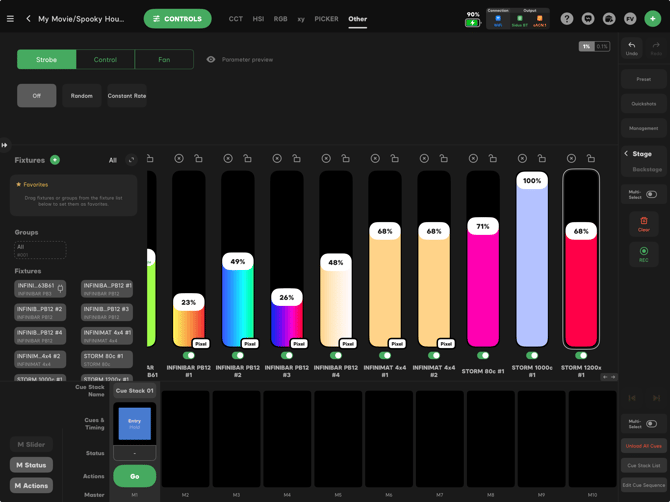
Task: Click the Clear trash icon
Action: click(x=644, y=224)
